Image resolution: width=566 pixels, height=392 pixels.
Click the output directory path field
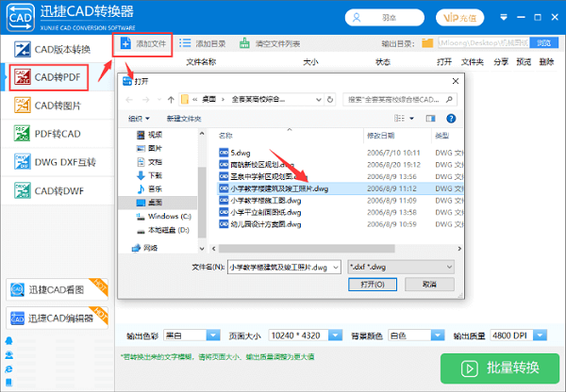pos(484,43)
